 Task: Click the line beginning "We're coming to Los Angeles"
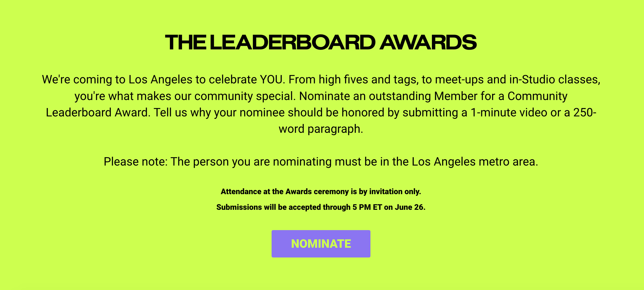pos(321,80)
